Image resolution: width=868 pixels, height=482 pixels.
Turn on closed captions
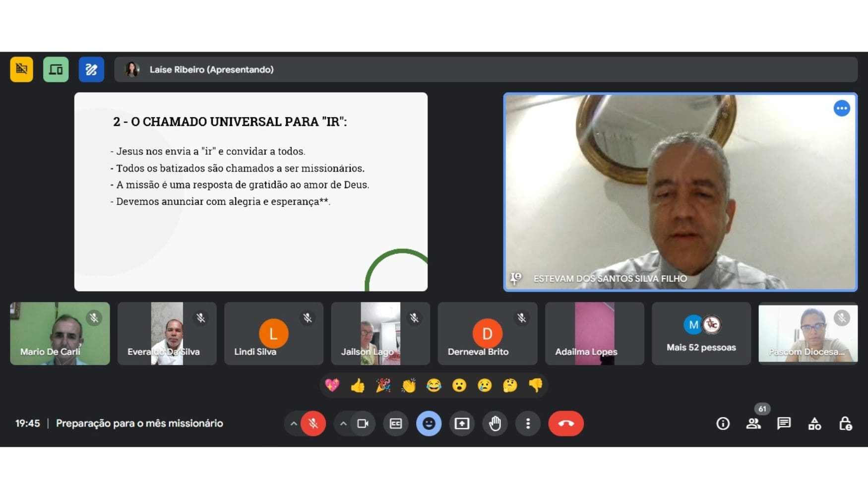coord(395,423)
